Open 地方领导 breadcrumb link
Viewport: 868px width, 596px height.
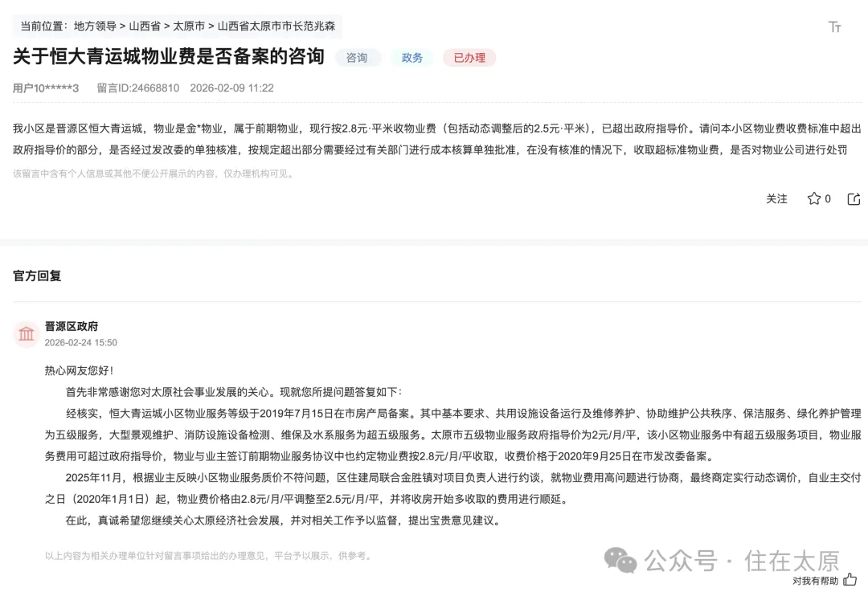click(x=95, y=26)
